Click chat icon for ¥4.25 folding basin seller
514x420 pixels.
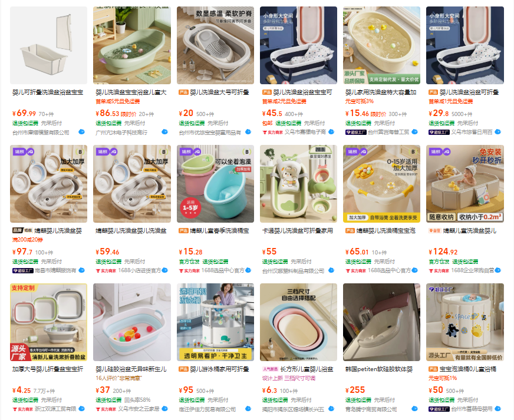coord(81,409)
